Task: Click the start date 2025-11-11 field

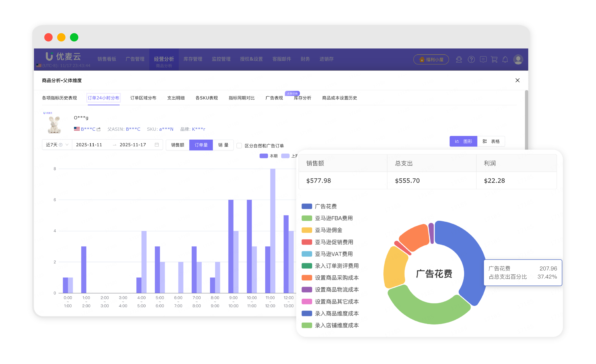Action: point(89,145)
